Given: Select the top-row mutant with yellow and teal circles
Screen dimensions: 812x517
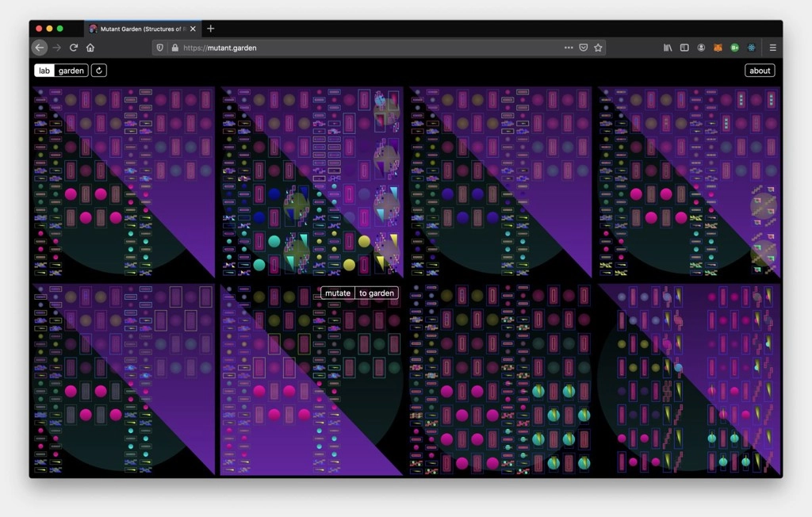Looking at the screenshot, I should [312, 182].
